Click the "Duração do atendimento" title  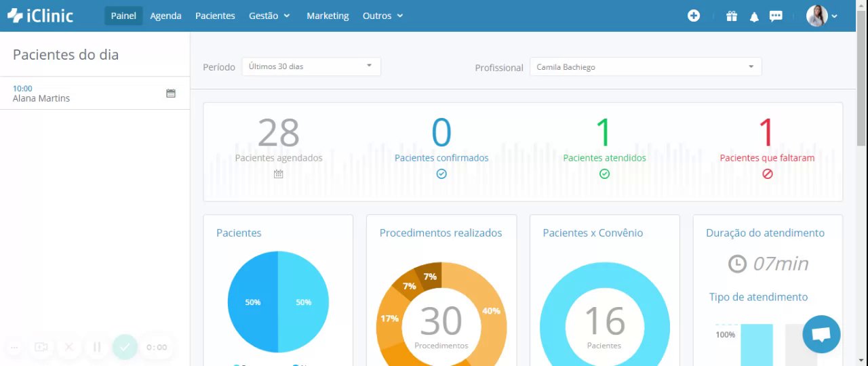coord(765,232)
